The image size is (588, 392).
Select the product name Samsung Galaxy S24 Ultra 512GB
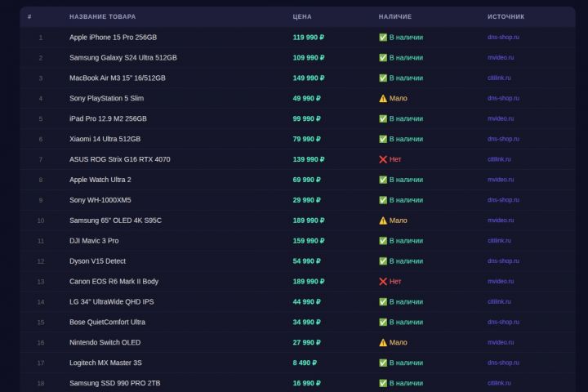click(123, 57)
